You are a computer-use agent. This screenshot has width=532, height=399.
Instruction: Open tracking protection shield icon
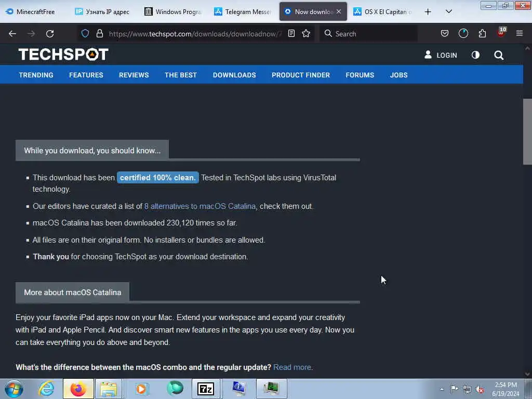point(85,33)
